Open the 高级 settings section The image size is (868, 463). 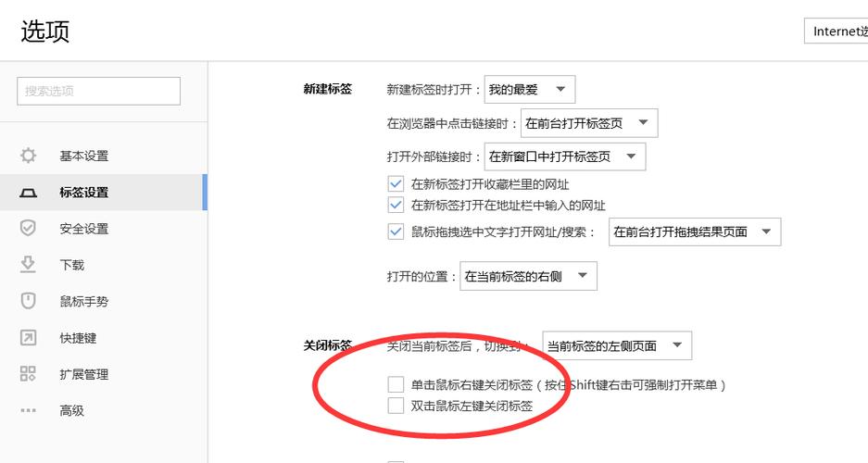point(104,411)
